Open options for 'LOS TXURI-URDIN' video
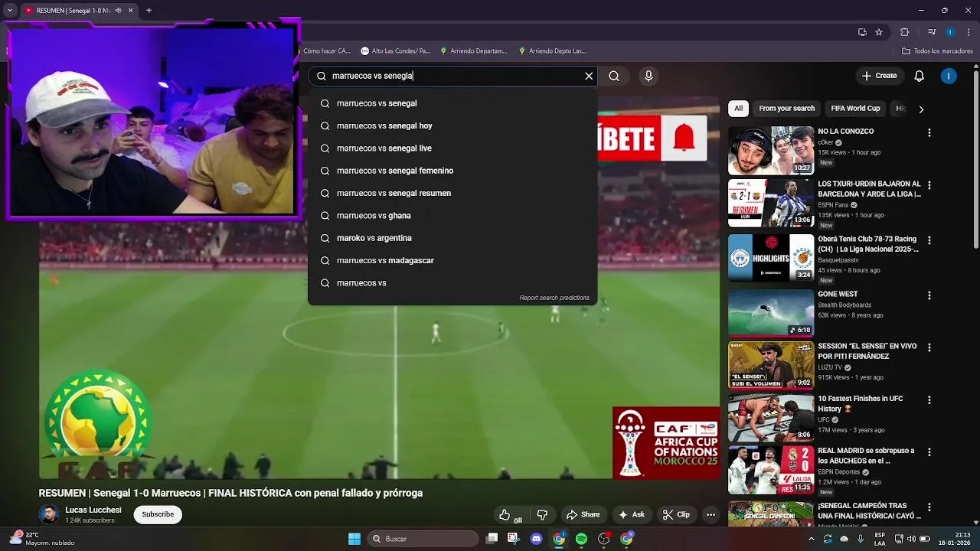Image resolution: width=980 pixels, height=551 pixels. [x=929, y=185]
